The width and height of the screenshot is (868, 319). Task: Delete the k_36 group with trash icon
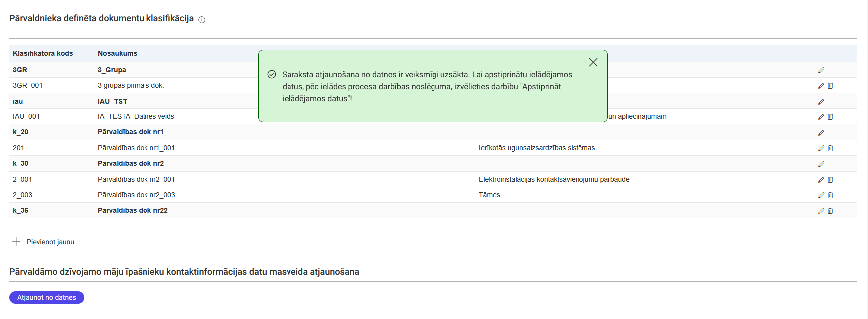pyautogui.click(x=830, y=211)
